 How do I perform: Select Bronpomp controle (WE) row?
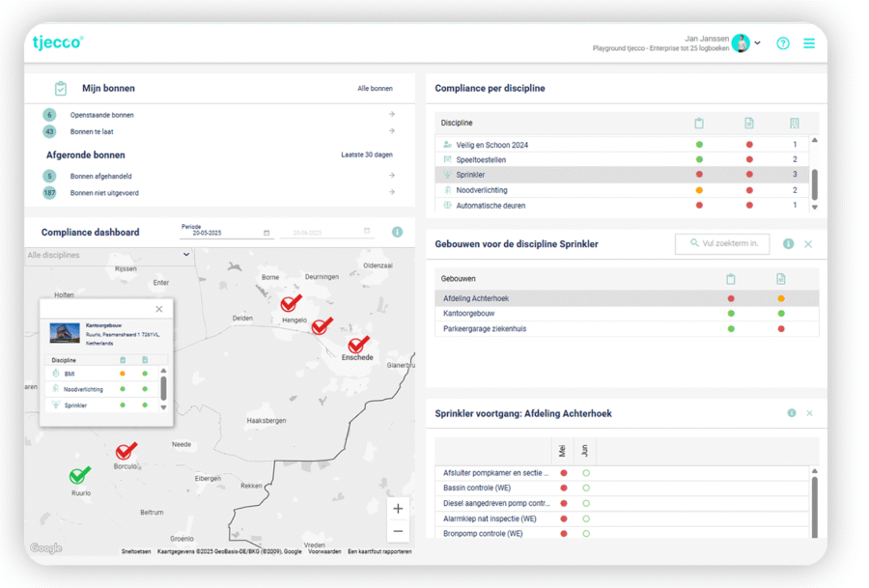623,534
